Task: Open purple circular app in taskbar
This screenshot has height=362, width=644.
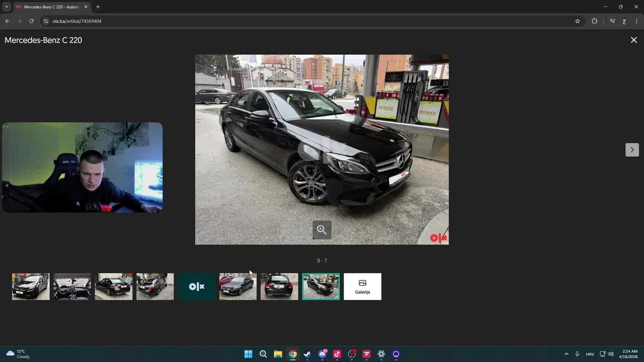Action: coord(396,354)
